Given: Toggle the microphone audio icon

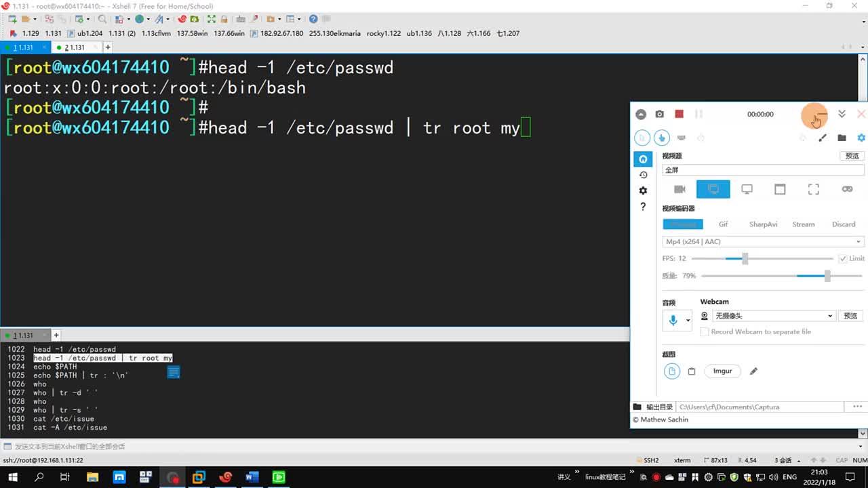Looking at the screenshot, I should (673, 320).
